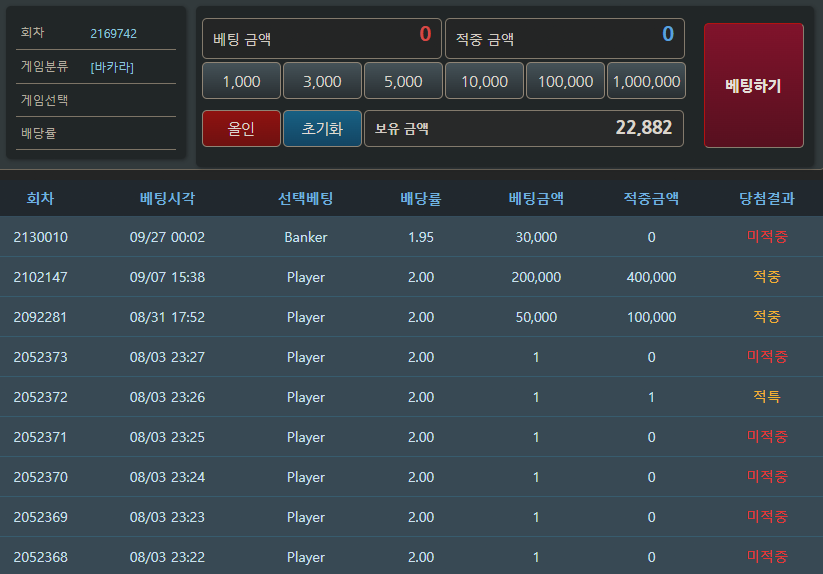
Task: Click bet time 08/03 23:25
Action: click(167, 437)
